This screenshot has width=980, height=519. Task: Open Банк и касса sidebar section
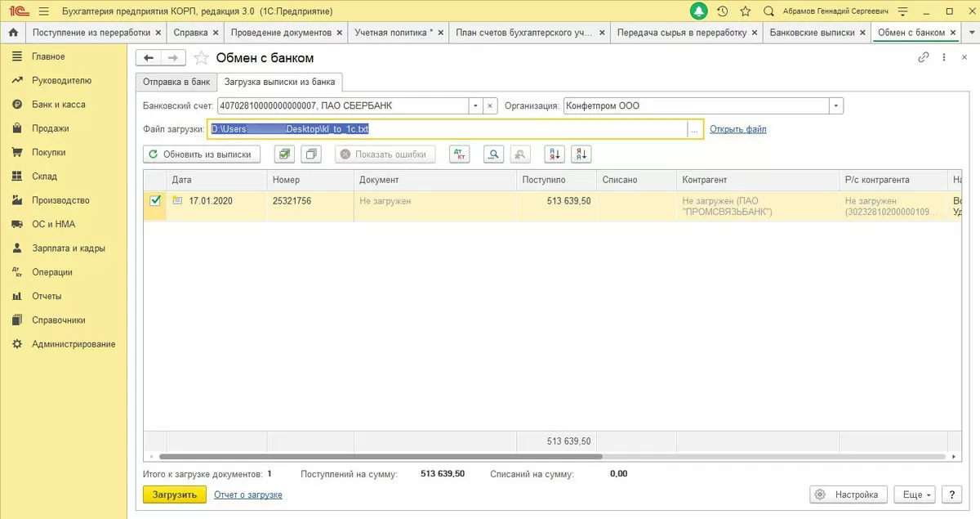tap(58, 105)
